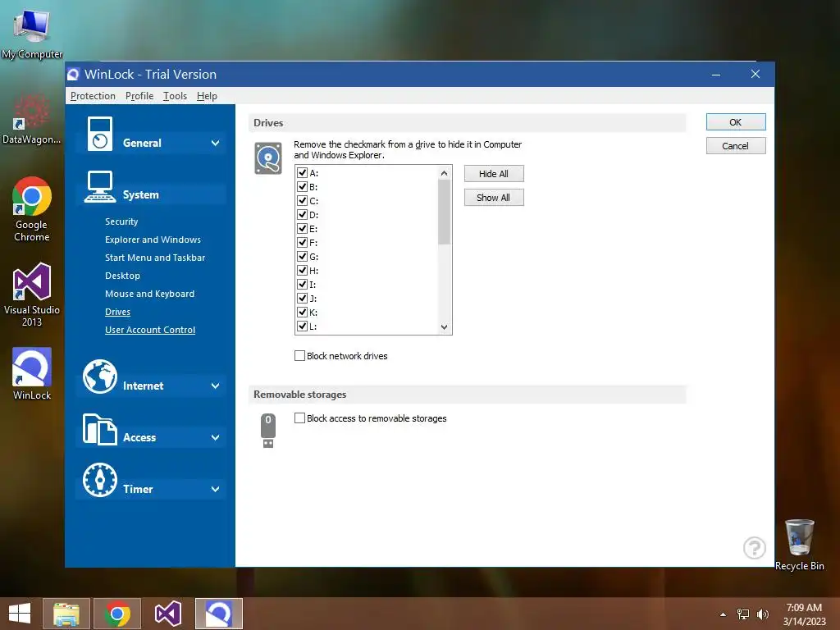Image resolution: width=840 pixels, height=630 pixels.
Task: Show hidden tray icons arrow
Action: pyautogui.click(x=724, y=614)
